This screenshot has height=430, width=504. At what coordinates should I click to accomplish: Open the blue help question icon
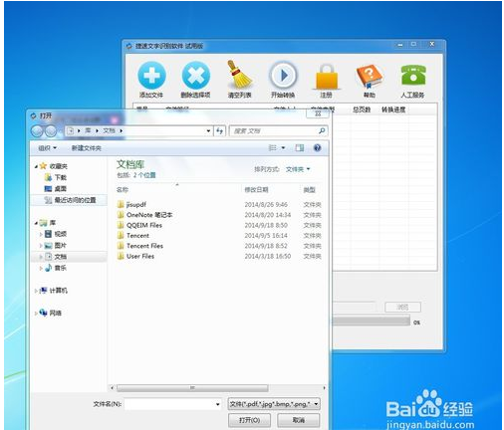pos(317,147)
